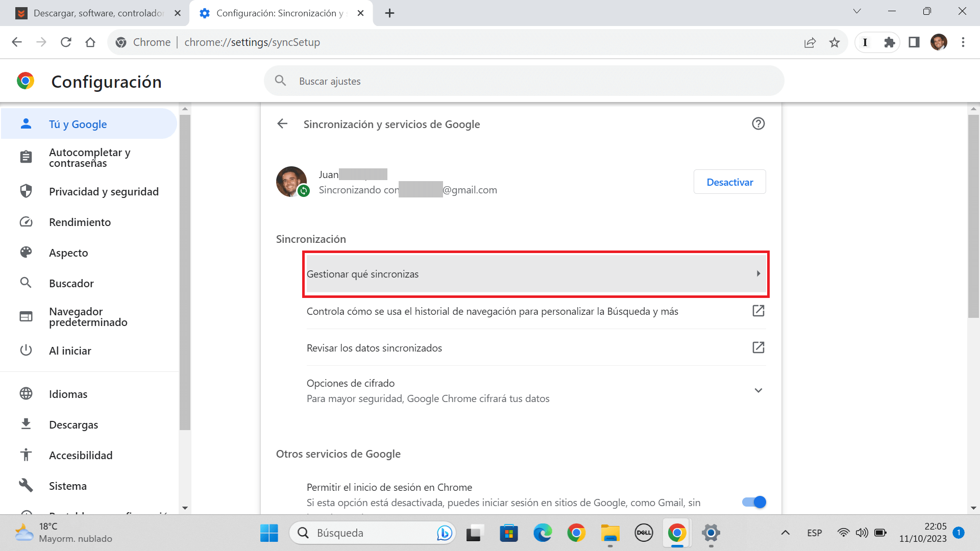This screenshot has height=551, width=980.
Task: Click the help icon for sync settings
Action: click(758, 123)
